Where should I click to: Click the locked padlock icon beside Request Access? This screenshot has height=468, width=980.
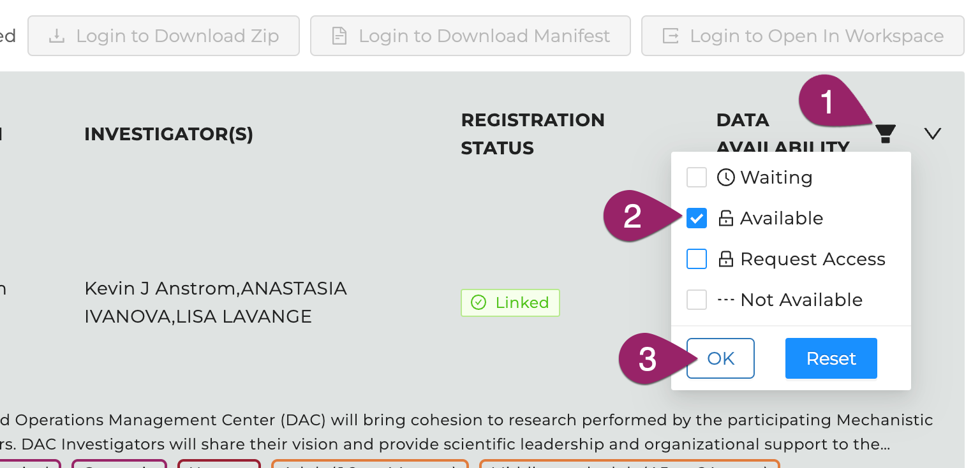coord(726,259)
